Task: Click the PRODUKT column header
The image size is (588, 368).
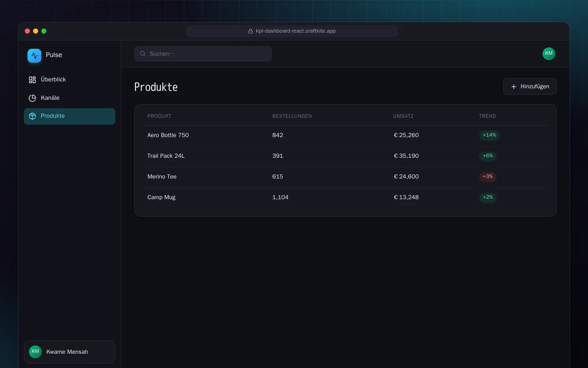Action: [159, 116]
